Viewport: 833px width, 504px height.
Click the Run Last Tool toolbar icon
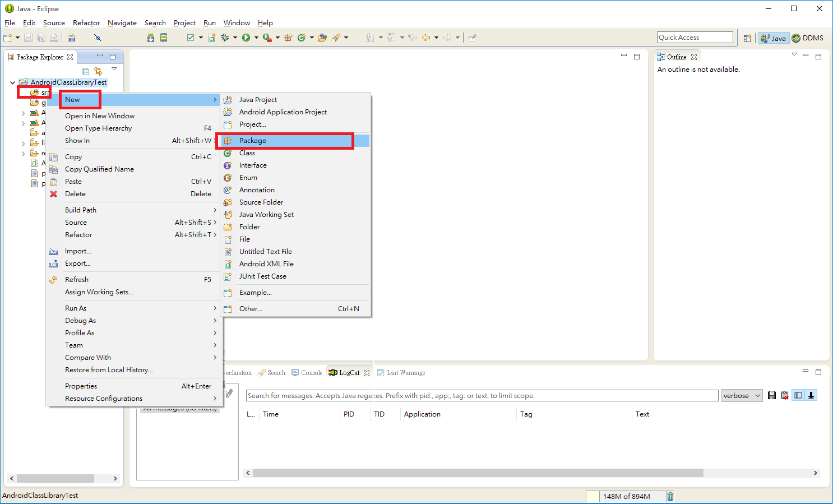[267, 38]
